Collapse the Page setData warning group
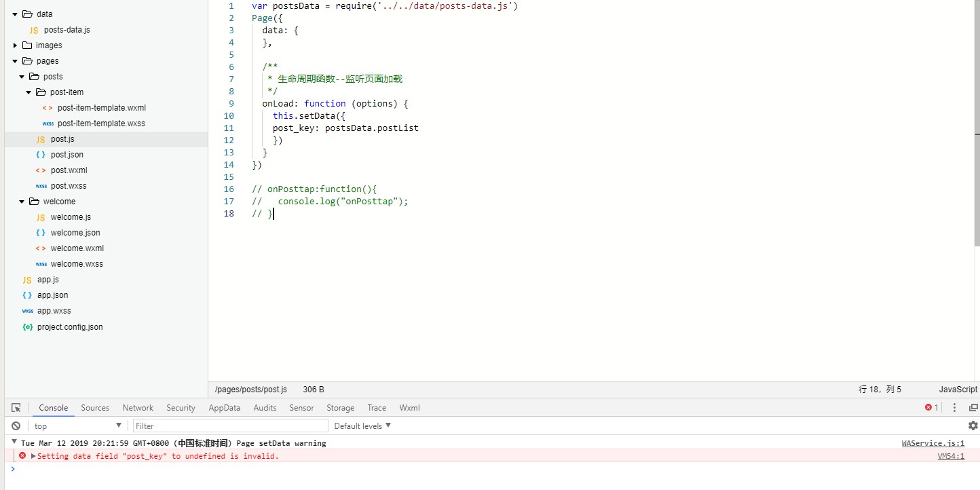The image size is (980, 490). [x=14, y=442]
